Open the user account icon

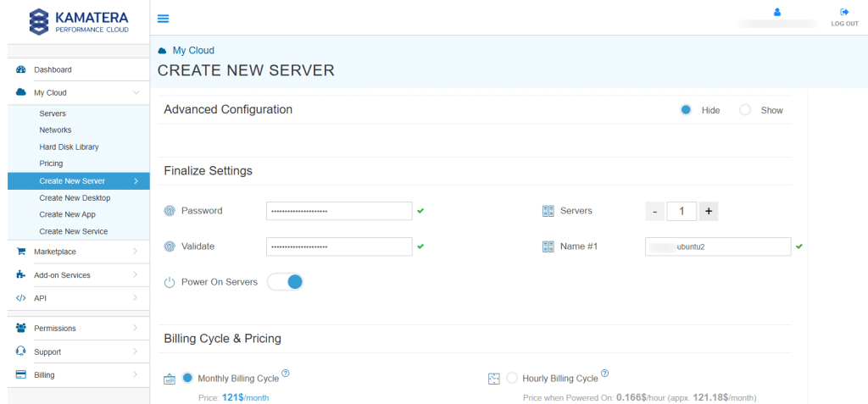(x=777, y=12)
